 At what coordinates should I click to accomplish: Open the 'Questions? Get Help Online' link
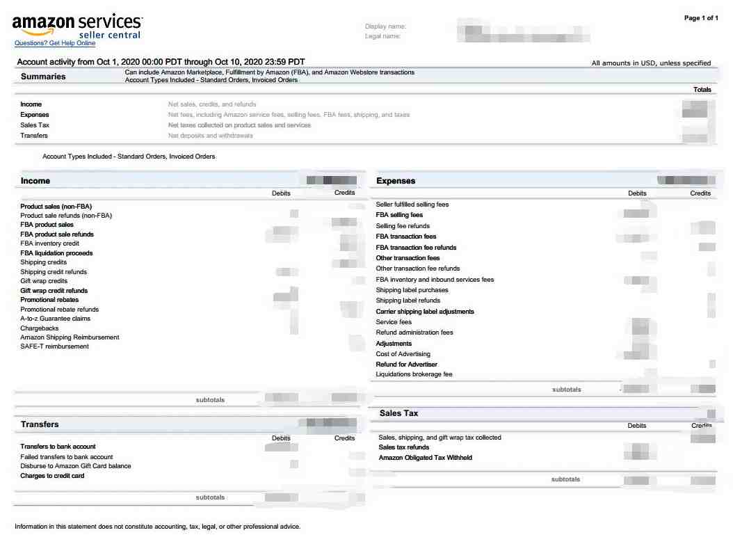coord(55,43)
